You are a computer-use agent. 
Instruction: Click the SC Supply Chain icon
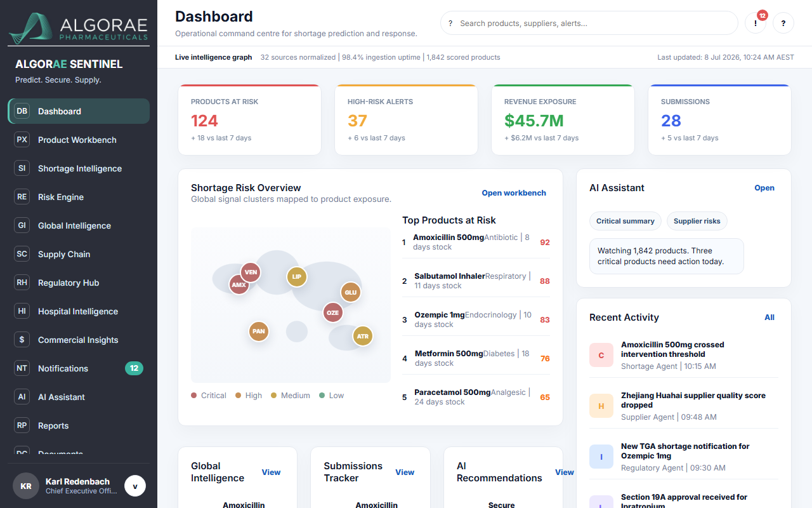(22, 254)
